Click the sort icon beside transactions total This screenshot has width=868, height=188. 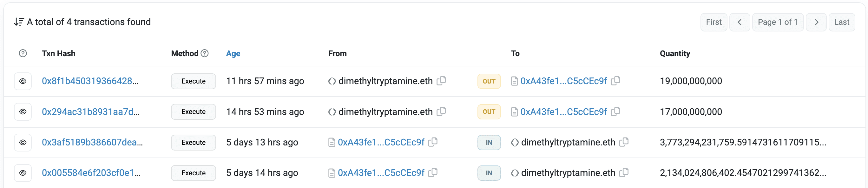click(19, 22)
